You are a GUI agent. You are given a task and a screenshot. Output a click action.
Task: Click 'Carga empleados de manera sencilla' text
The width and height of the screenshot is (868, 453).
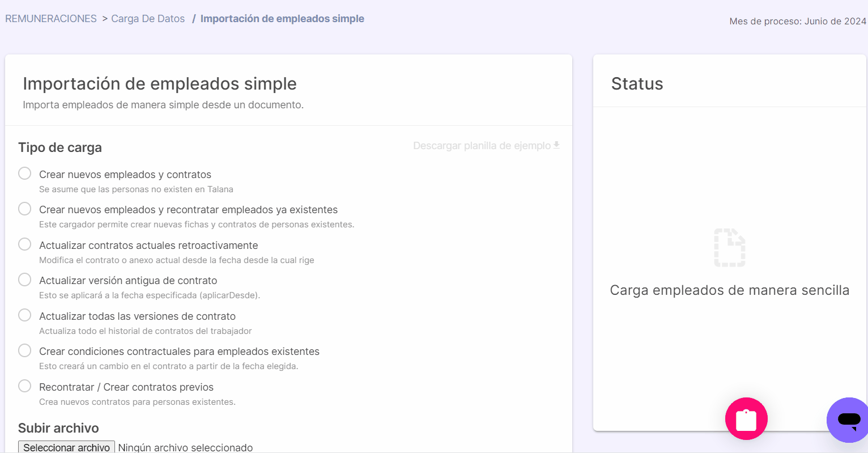click(x=730, y=290)
